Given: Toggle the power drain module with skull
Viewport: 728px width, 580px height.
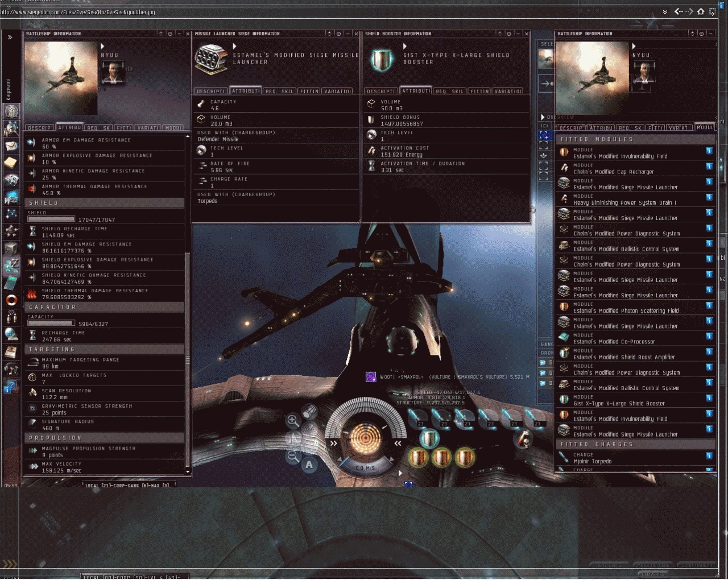Looking at the screenshot, I should coord(523,438).
